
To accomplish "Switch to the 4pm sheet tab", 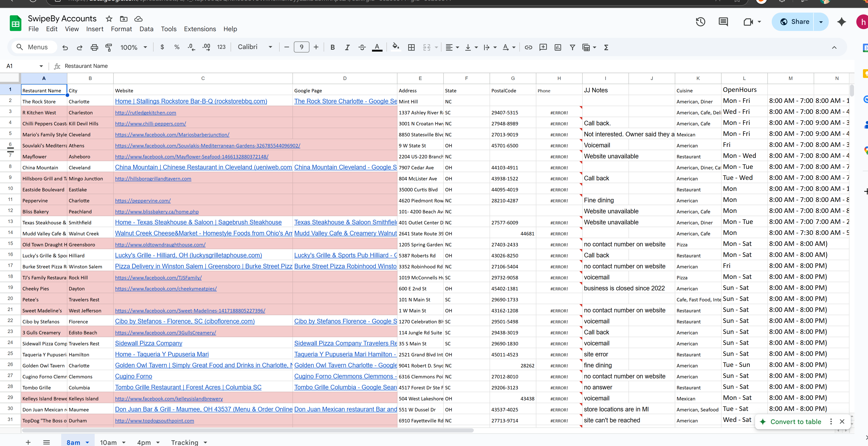I will (144, 442).
